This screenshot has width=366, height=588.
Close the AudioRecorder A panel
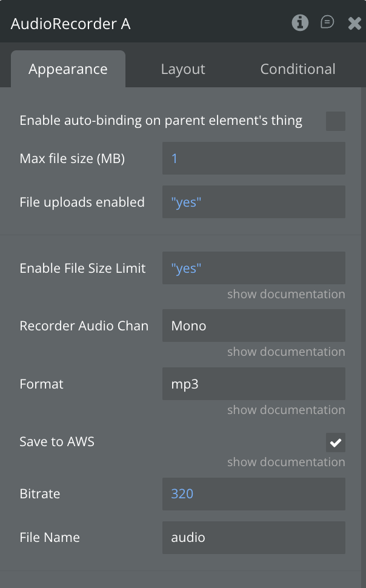[x=354, y=24]
